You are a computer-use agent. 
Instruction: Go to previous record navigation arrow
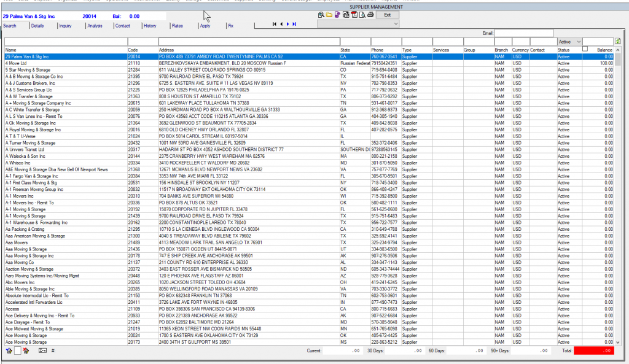281,24
